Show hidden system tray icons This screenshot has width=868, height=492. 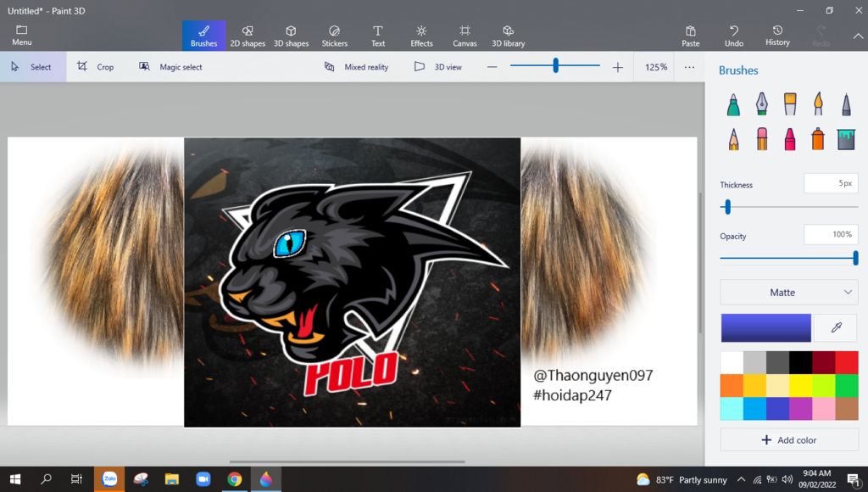[741, 479]
